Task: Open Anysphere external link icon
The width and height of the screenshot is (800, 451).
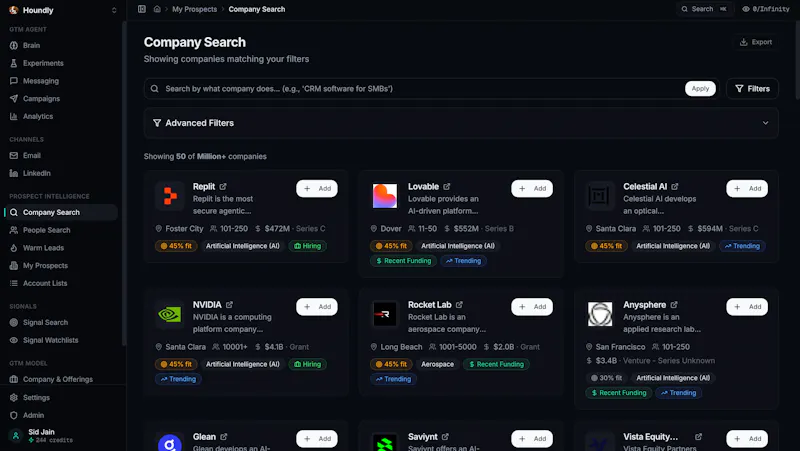Action: (x=674, y=305)
